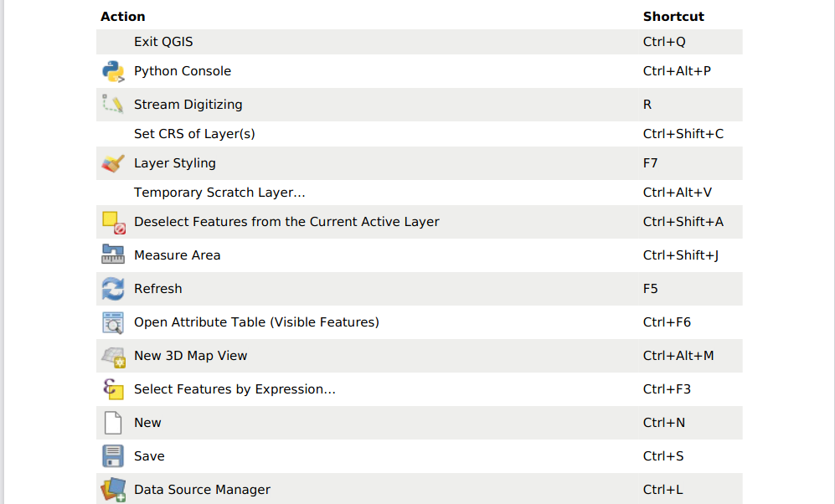
Task: Click the New blank page icon
Action: (113, 423)
